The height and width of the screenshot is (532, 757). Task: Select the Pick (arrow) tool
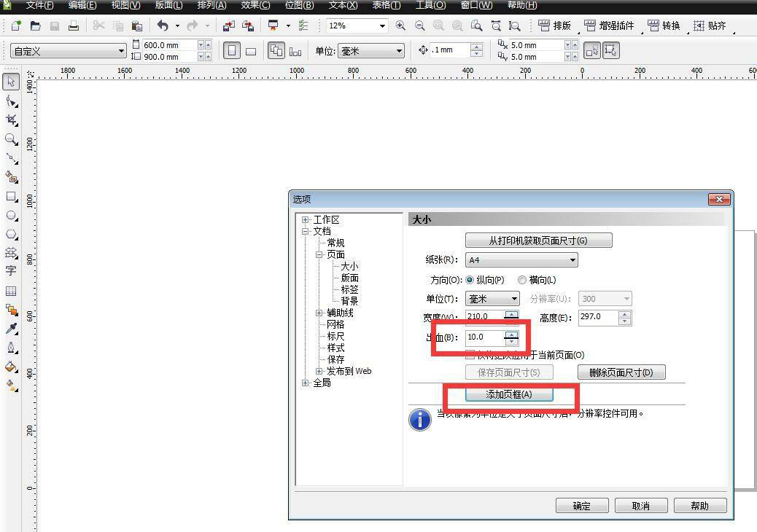click(x=11, y=82)
